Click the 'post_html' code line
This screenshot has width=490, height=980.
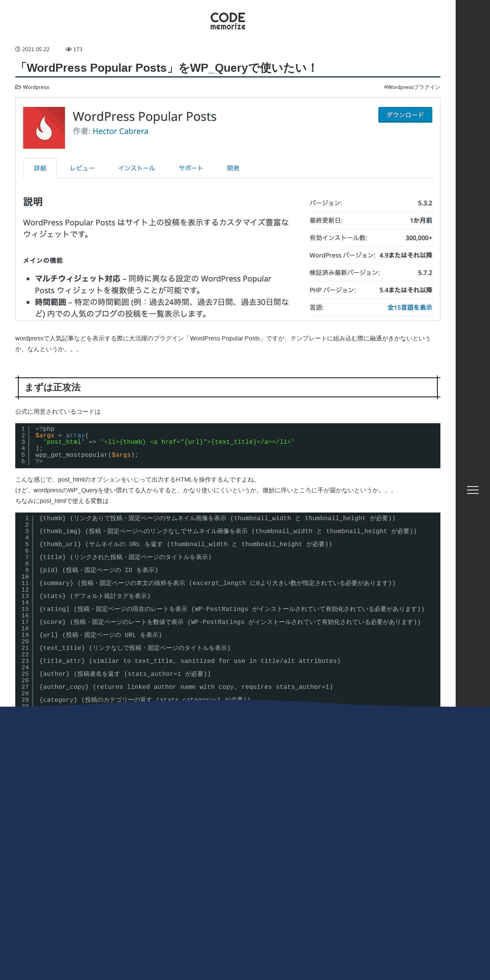[x=169, y=442]
